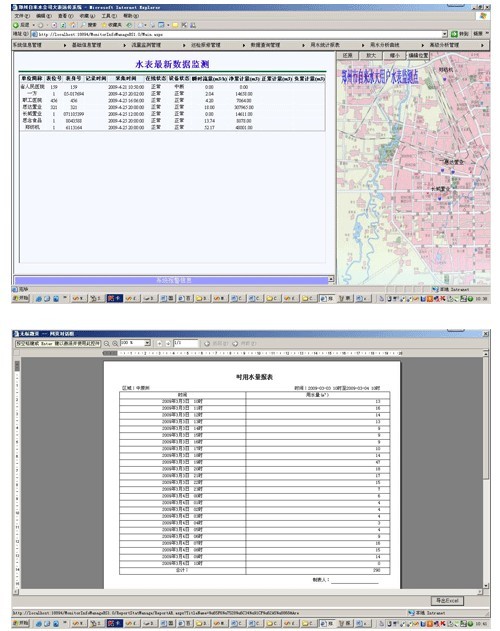This screenshot has height=631, width=500.
Task: Open the 100% zoom dropdown in print preview
Action: click(147, 343)
